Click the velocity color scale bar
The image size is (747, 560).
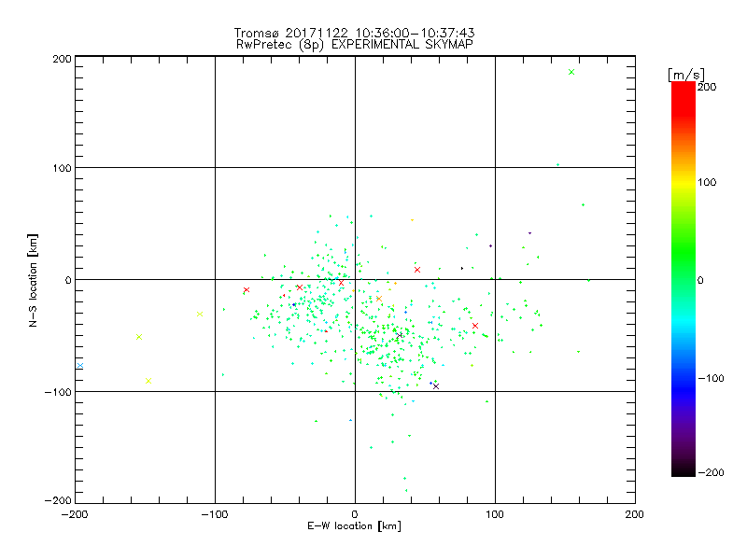pos(684,279)
